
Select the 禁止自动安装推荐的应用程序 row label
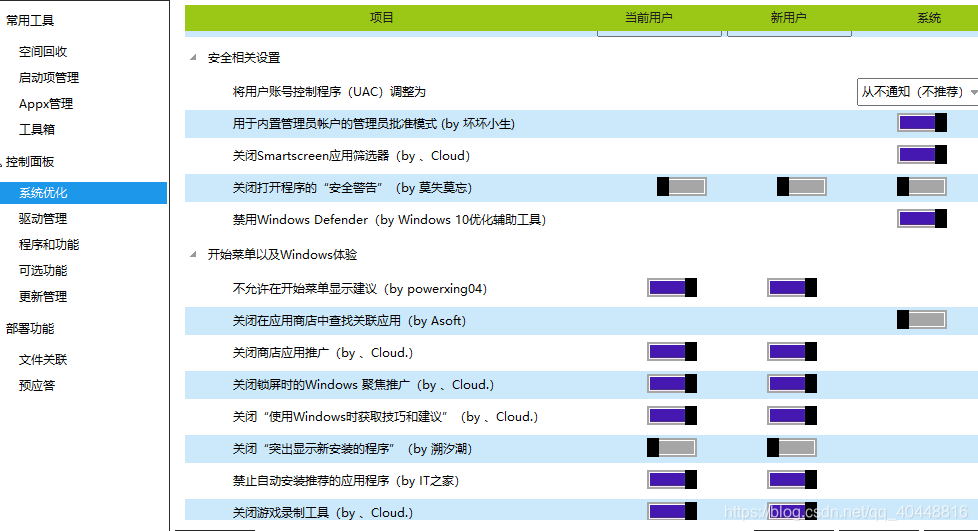(346, 481)
